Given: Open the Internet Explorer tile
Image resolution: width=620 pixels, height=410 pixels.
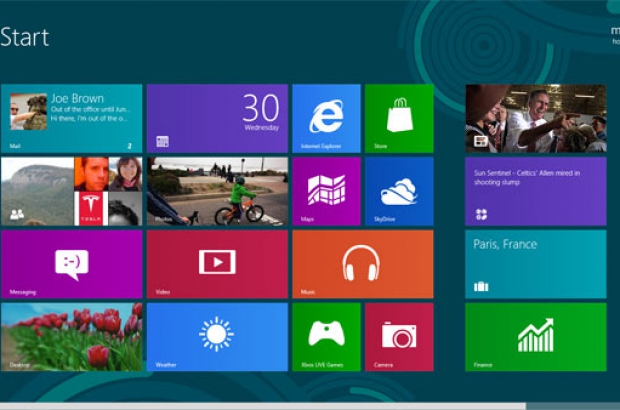Looking at the screenshot, I should 326,118.
